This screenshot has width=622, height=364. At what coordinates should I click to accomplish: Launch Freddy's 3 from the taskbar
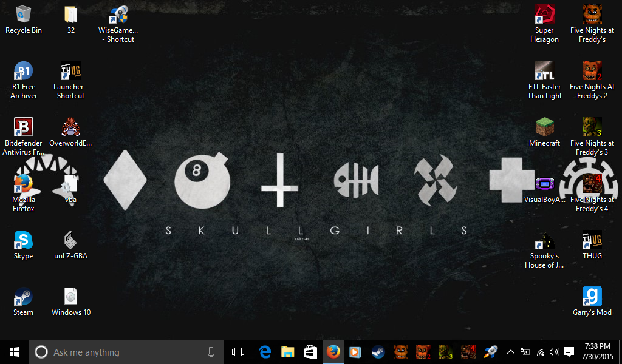click(x=445, y=352)
